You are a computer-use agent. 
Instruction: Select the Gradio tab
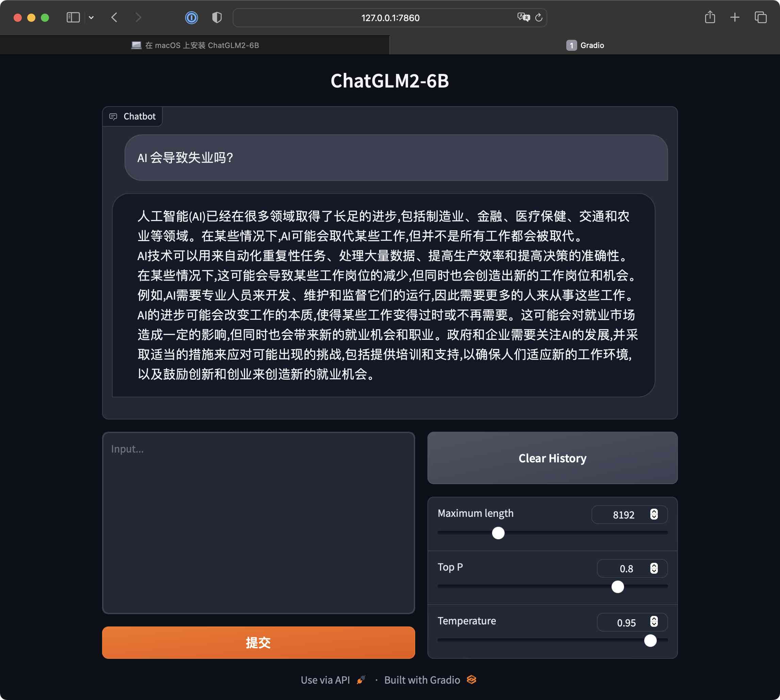(585, 45)
